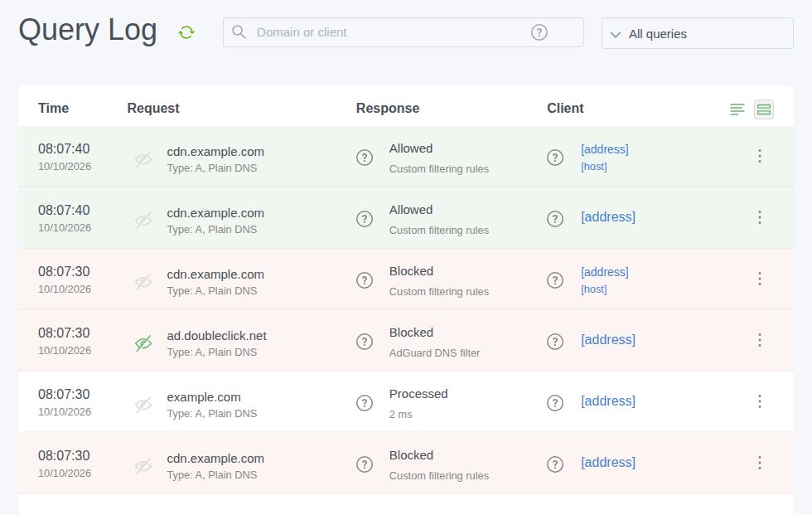Open three-dot menu in Allowed row without [host]
The image size is (812, 515).
click(760, 217)
